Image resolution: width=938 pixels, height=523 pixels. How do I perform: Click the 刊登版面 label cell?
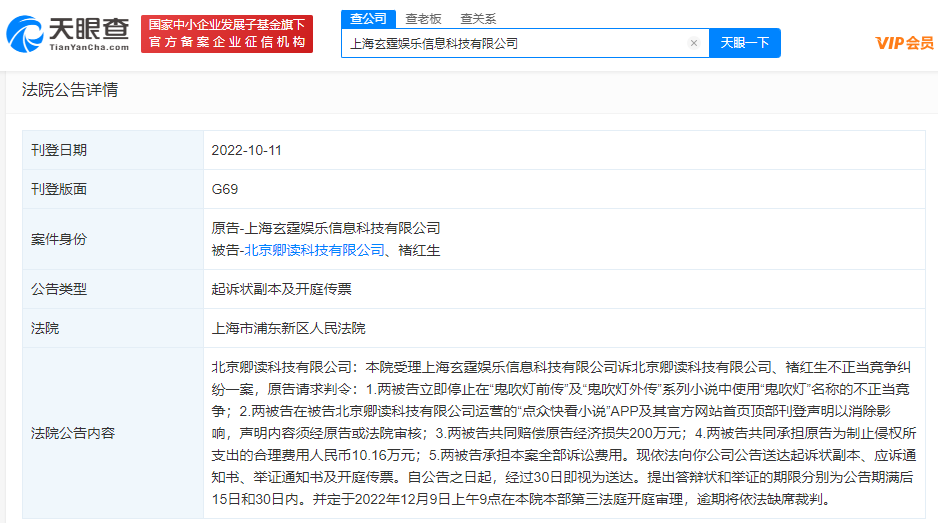113,189
